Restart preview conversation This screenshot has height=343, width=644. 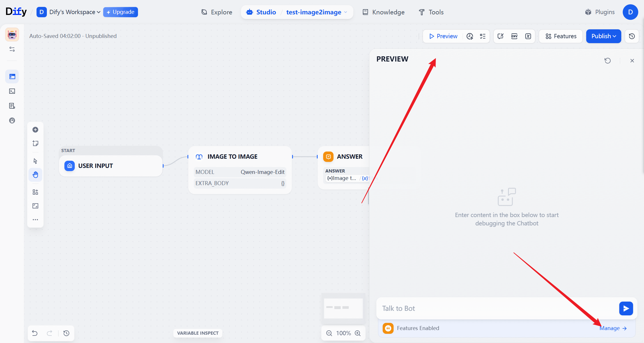[607, 61]
